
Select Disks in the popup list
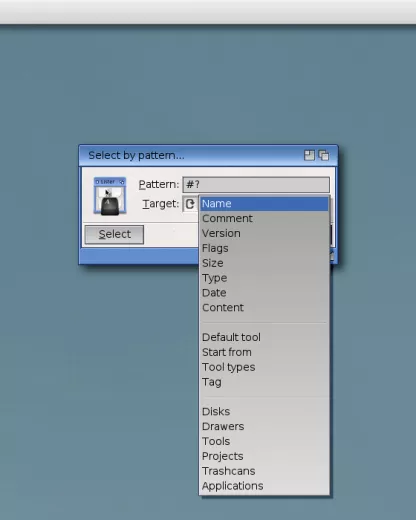point(264,412)
